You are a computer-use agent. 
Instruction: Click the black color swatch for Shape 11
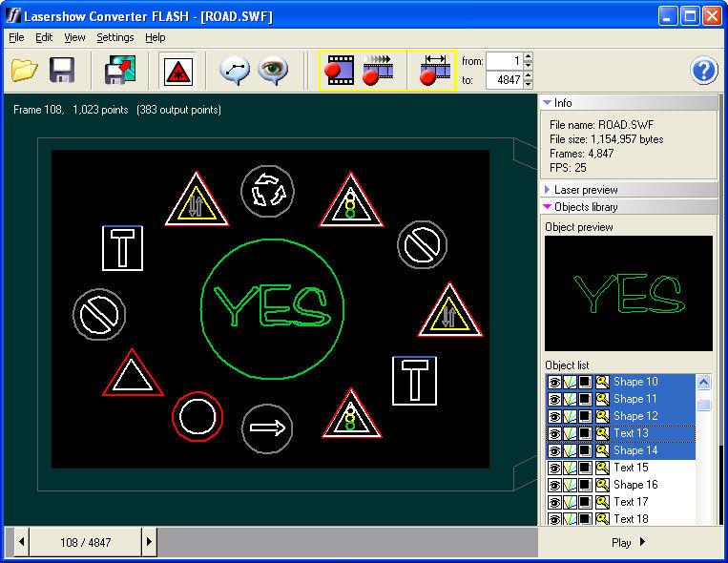click(x=586, y=399)
